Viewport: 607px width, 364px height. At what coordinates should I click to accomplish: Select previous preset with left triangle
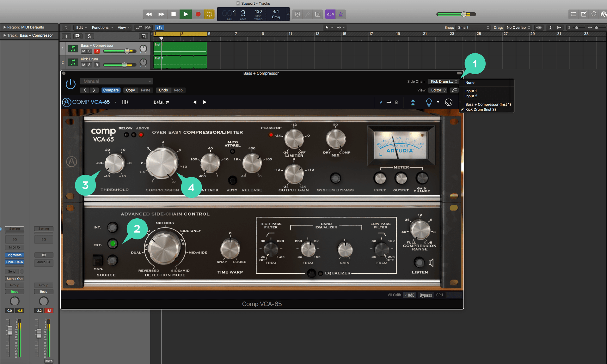(195, 102)
